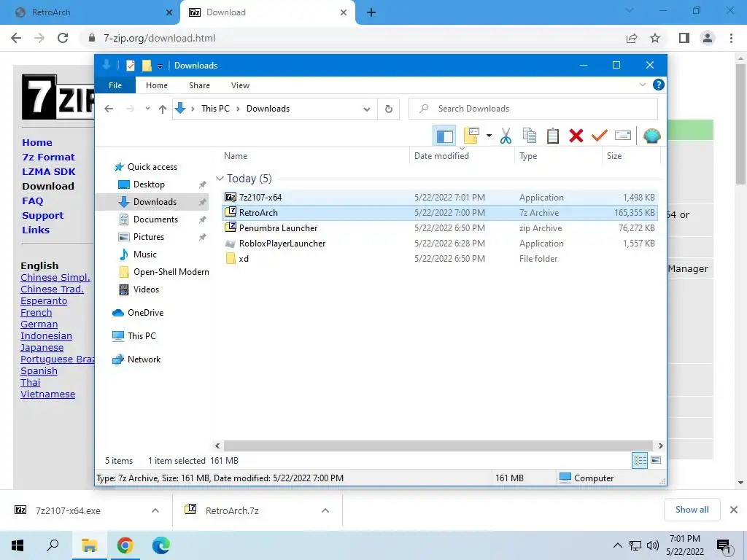This screenshot has width=747, height=560.
Task: Click This PC in the address breadcrumb
Action: (215, 109)
